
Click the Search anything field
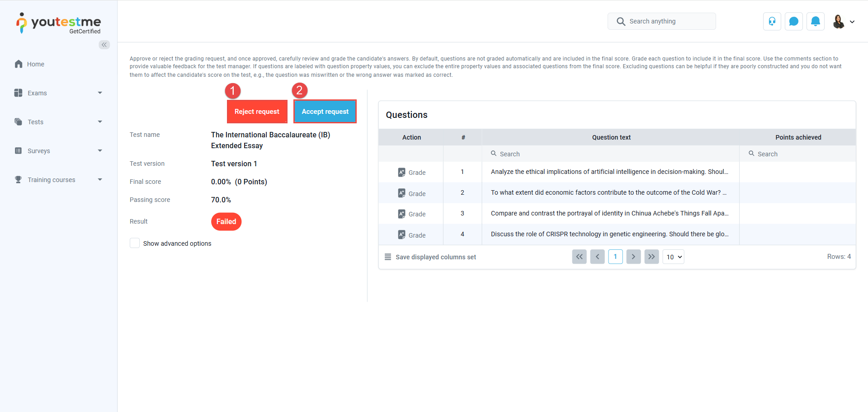pyautogui.click(x=662, y=21)
